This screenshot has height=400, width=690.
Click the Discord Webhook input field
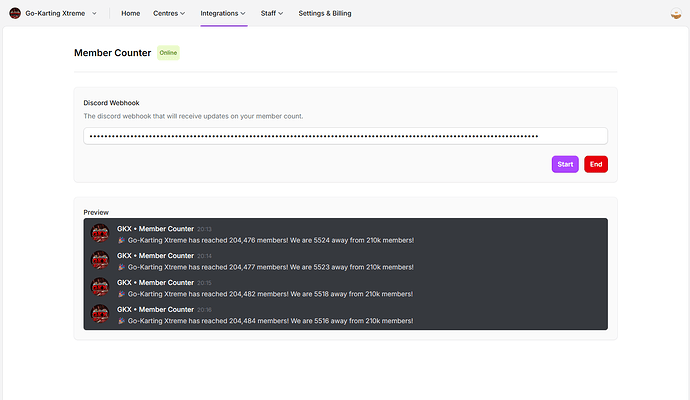coord(345,136)
